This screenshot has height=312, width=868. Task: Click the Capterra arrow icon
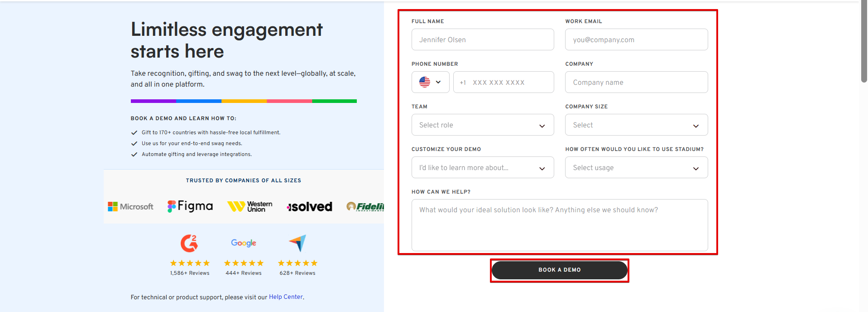[x=297, y=243]
